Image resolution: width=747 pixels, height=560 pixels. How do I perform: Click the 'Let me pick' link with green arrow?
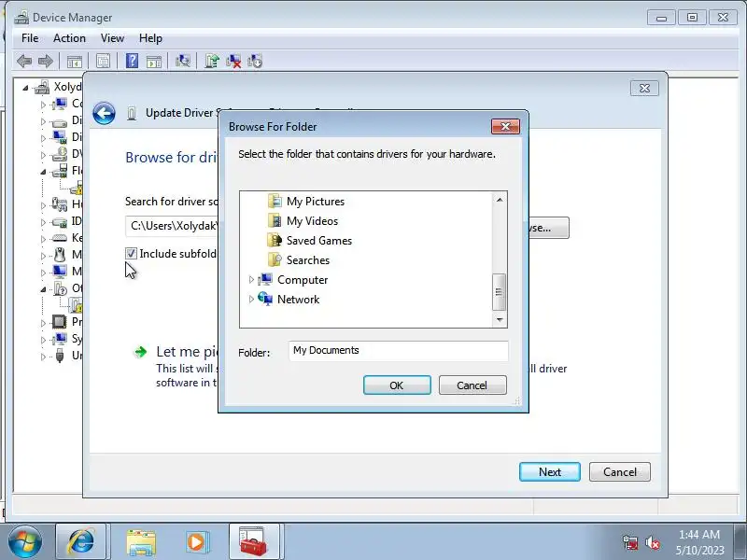coord(188,352)
